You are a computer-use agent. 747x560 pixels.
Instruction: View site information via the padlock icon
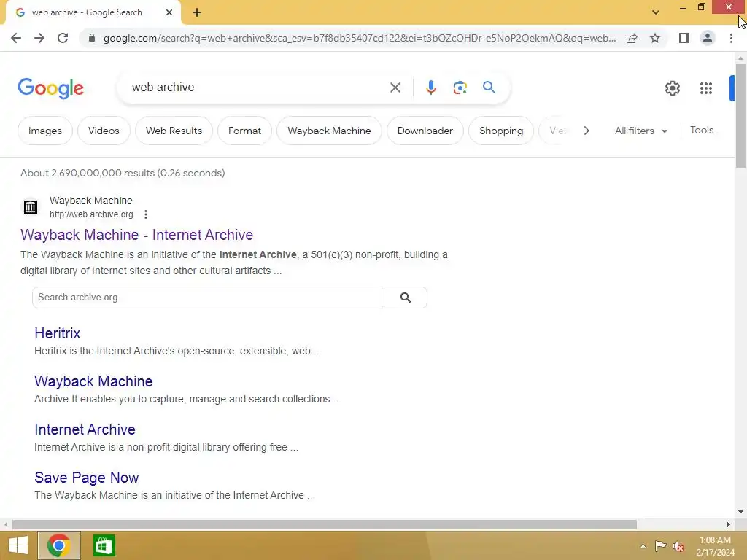point(92,38)
